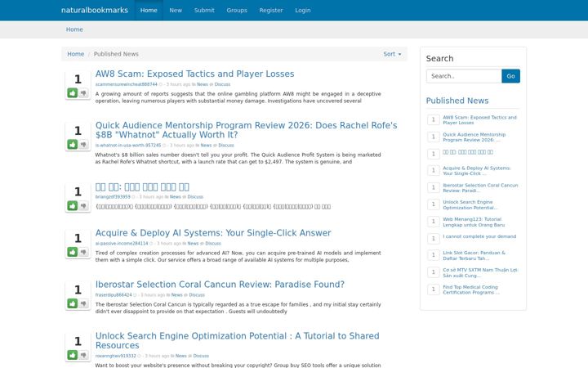Upvote the Unlock Search Engine Optimization post
This screenshot has height=368, width=588.
tap(73, 354)
